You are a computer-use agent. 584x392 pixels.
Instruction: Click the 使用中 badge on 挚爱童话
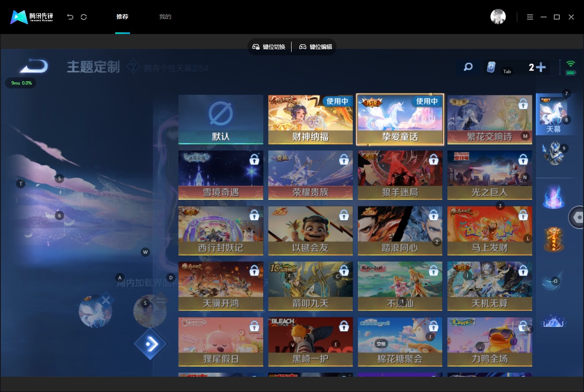427,101
